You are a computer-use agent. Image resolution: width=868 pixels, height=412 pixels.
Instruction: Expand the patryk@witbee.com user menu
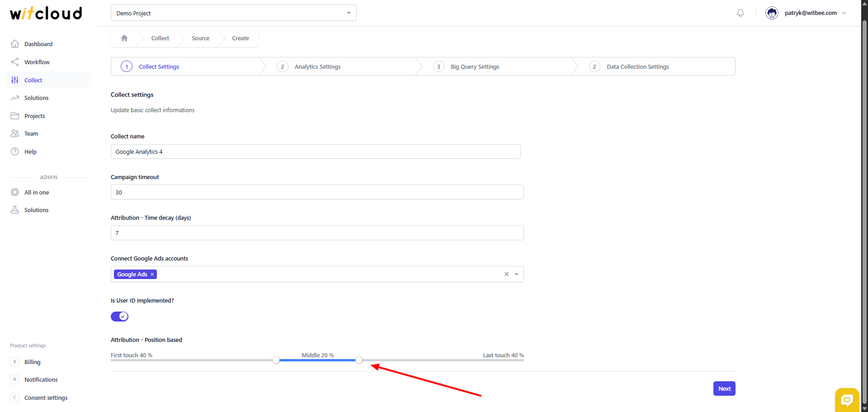[844, 13]
